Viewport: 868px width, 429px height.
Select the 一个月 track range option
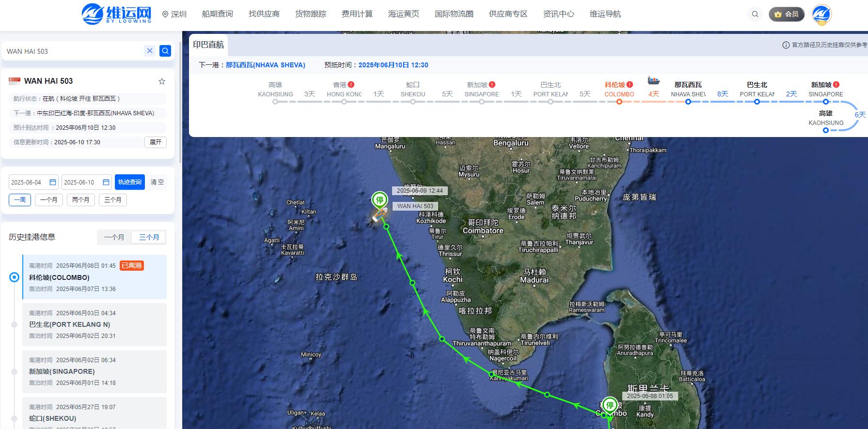coord(48,199)
